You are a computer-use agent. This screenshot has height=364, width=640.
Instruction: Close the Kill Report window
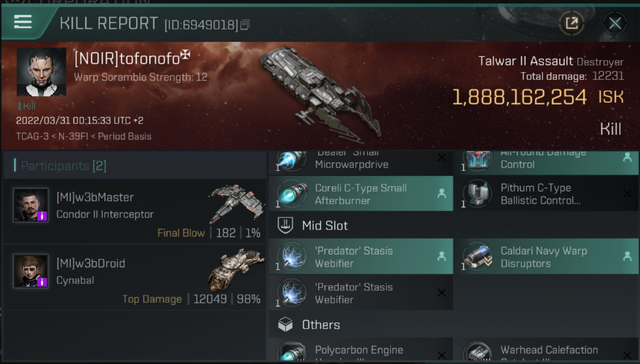click(614, 23)
